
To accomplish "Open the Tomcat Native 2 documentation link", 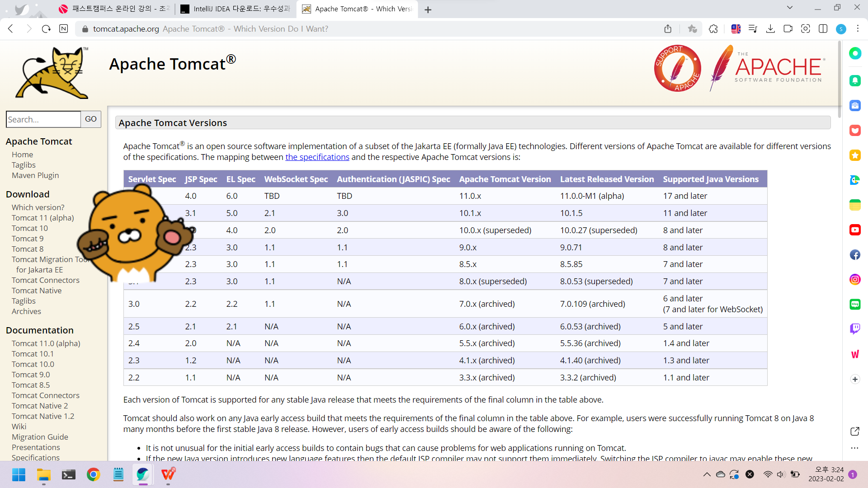I will (40, 406).
